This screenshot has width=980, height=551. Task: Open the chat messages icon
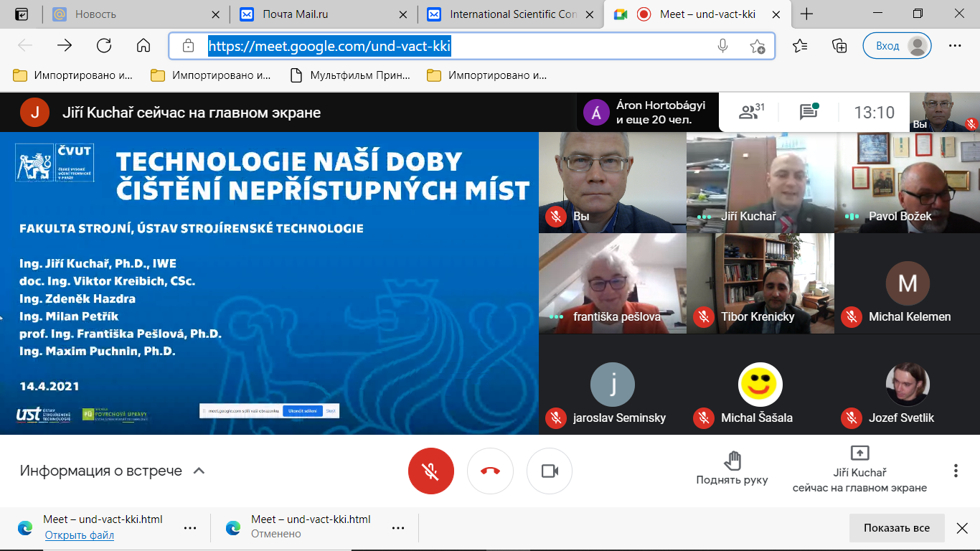(809, 112)
